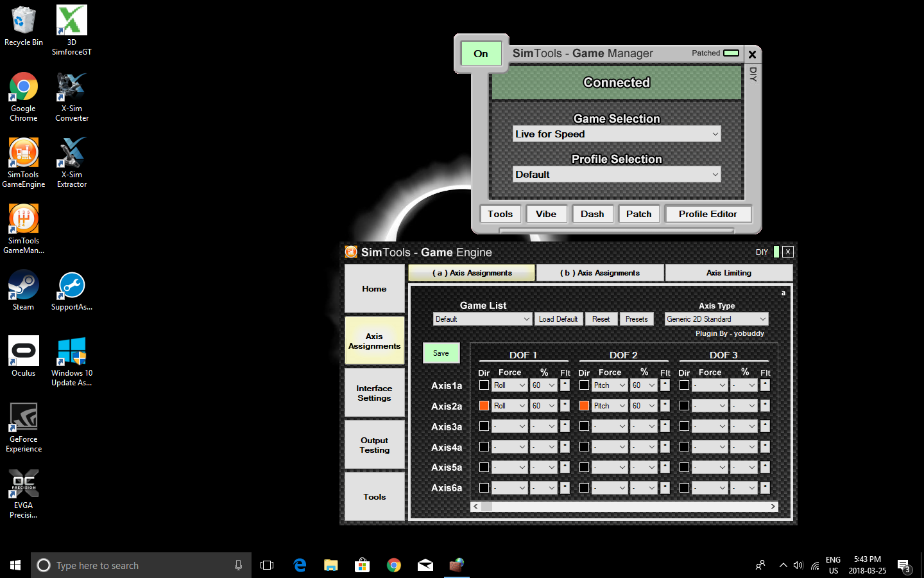Screen dimensions: 924x578
Task: Open Axis3a DOF 1 Force dropdown
Action: 509,426
